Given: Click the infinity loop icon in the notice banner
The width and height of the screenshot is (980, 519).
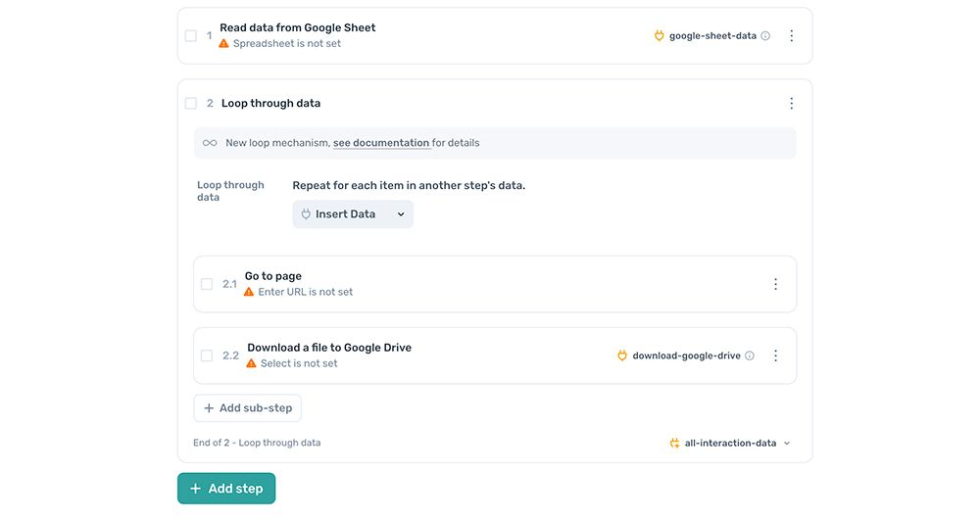Looking at the screenshot, I should (210, 143).
